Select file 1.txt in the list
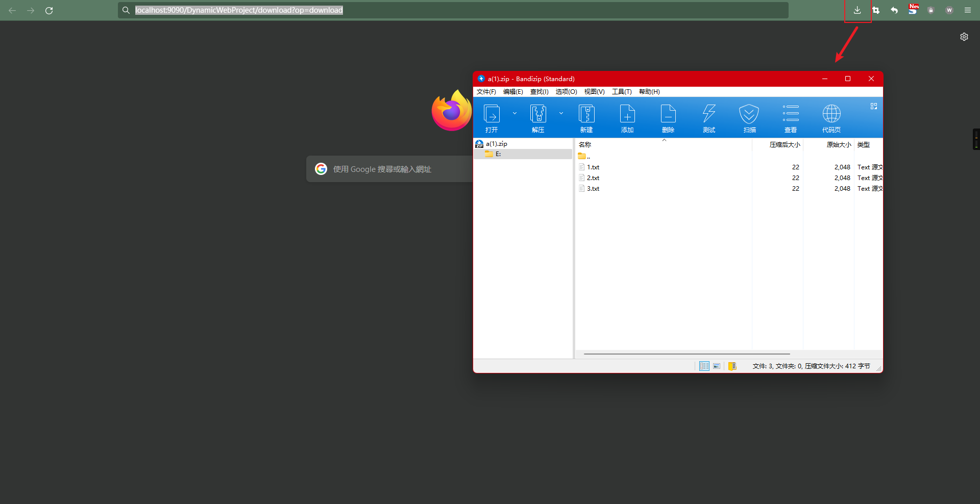Viewport: 980px width, 504px height. (x=589, y=167)
